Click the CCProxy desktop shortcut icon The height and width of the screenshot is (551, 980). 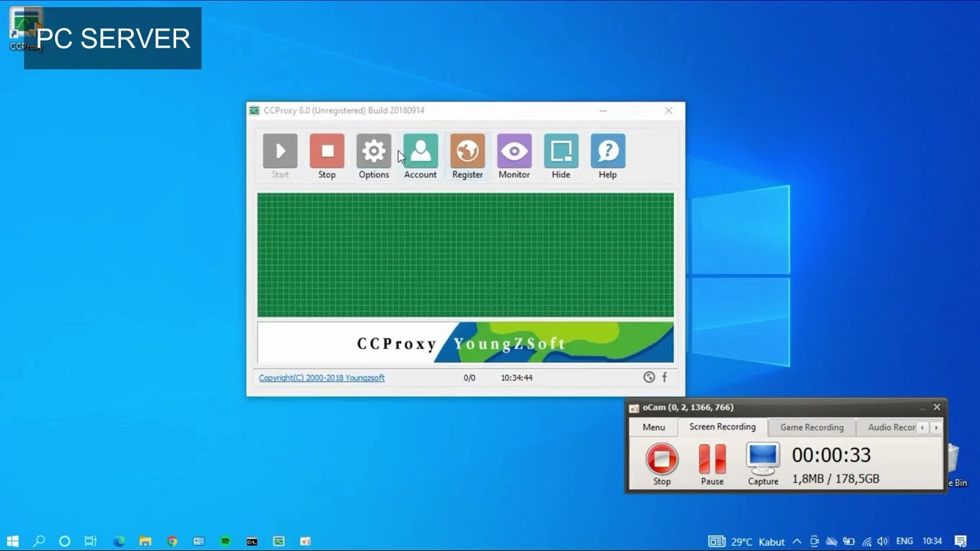pyautogui.click(x=26, y=29)
